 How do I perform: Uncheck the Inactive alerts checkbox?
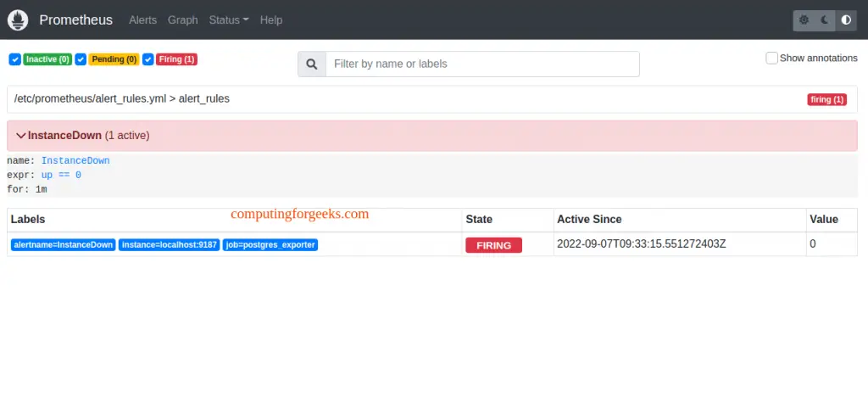coord(15,59)
